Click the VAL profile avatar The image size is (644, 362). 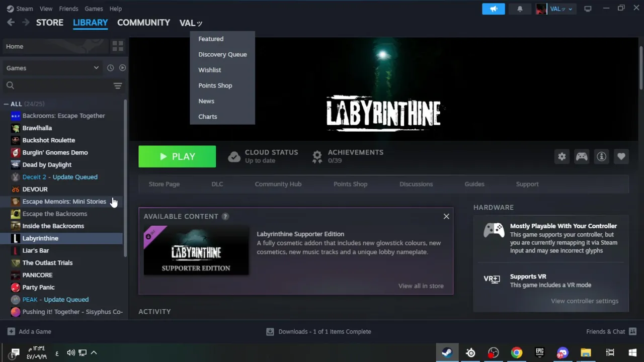coord(541,9)
